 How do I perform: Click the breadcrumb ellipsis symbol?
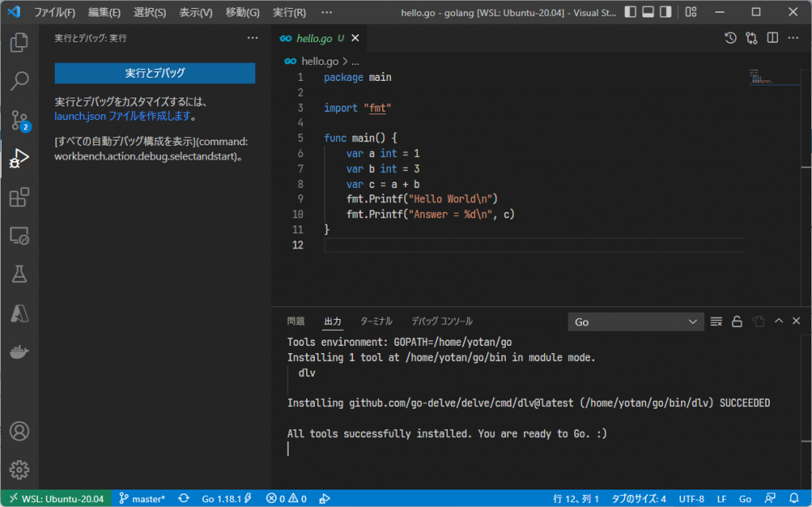pyautogui.click(x=355, y=62)
